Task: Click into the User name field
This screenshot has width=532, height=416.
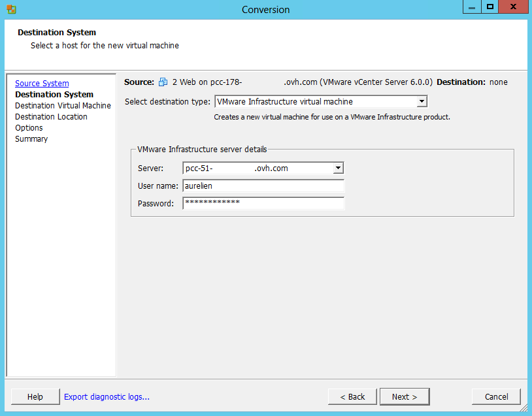Action: pos(263,186)
